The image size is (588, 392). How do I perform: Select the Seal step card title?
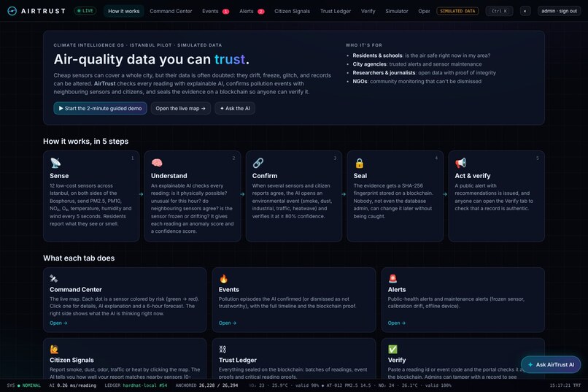tap(360, 175)
